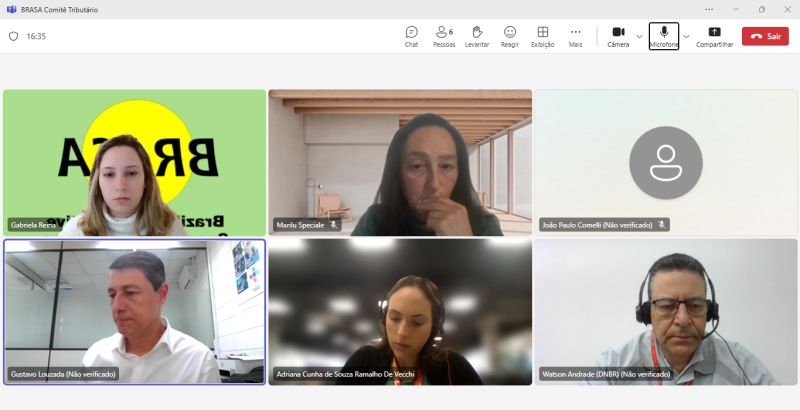
Task: Toggle the Câmera on or off
Action: click(x=618, y=36)
